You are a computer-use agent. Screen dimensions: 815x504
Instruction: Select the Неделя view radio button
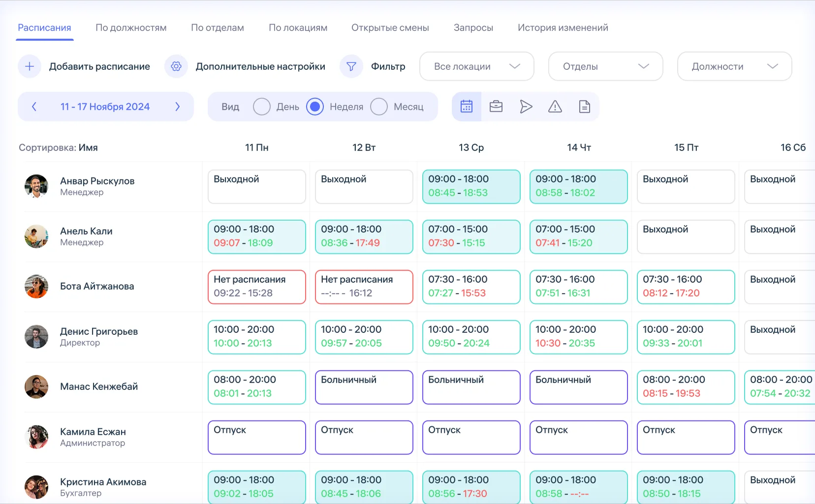coord(315,106)
